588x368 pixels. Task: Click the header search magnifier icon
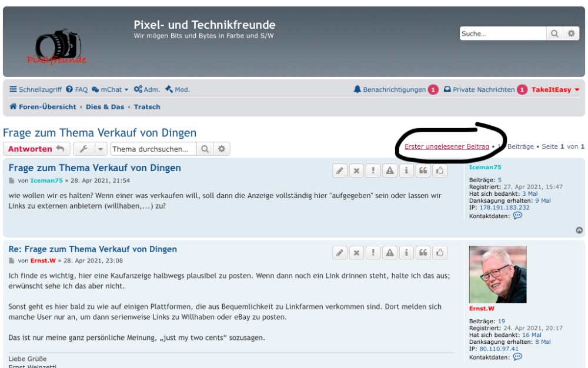554,34
